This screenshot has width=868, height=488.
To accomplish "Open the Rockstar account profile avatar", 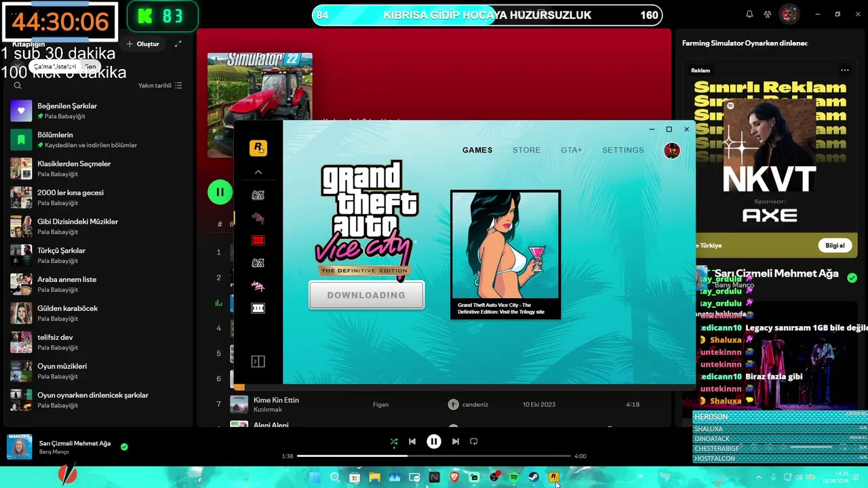I will coord(672,150).
